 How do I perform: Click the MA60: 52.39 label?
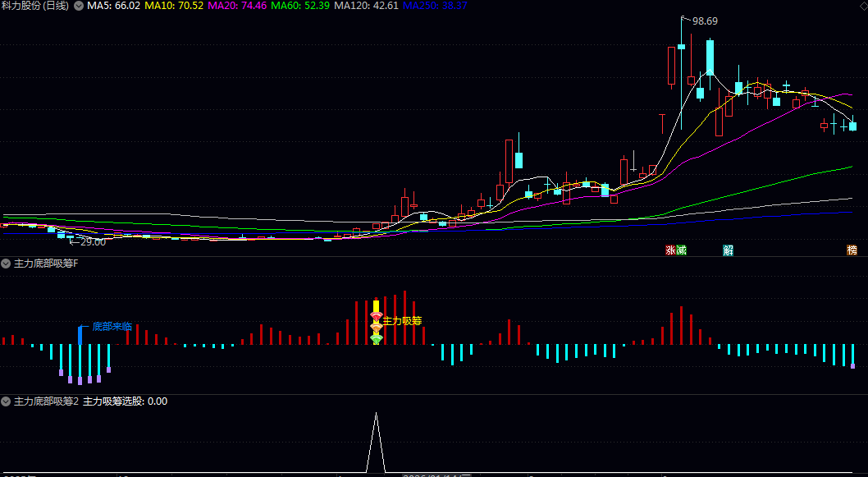point(300,6)
